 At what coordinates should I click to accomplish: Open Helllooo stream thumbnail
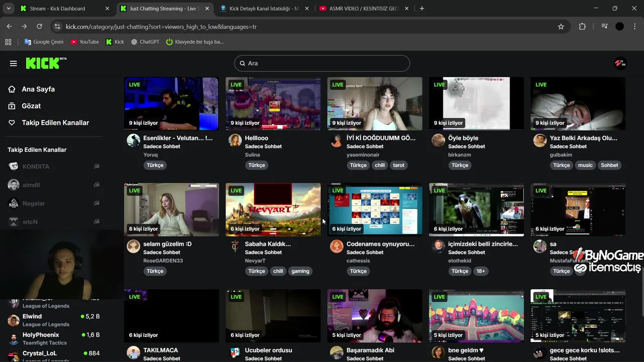point(273,104)
